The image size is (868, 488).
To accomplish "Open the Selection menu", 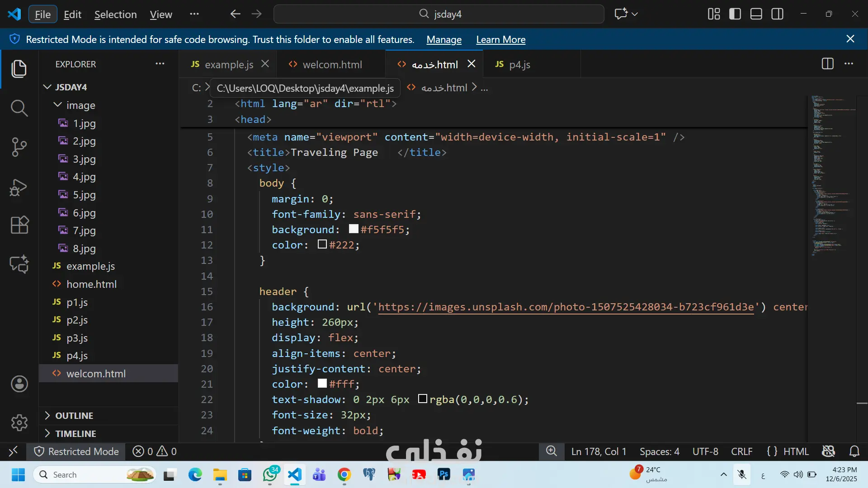I will click(x=115, y=14).
